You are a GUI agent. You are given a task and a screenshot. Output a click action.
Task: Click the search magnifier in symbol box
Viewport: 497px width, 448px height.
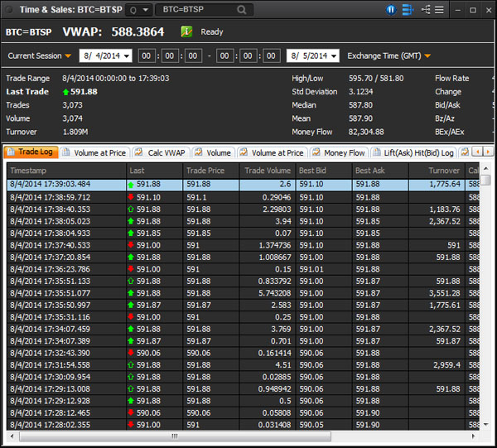point(242,10)
